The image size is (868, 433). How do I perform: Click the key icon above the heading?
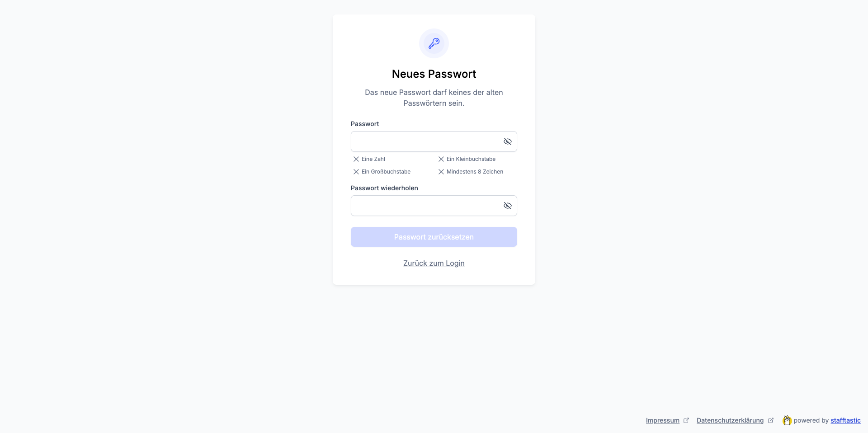[434, 43]
